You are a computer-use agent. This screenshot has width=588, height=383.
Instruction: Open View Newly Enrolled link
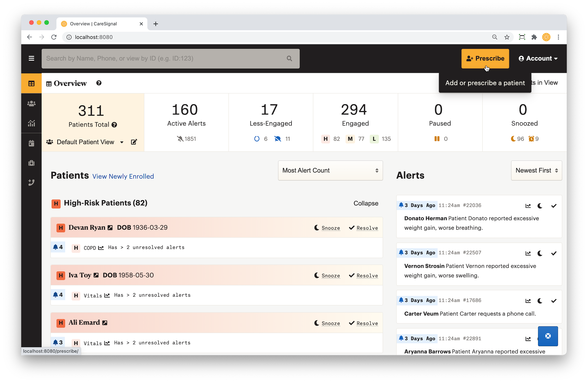[x=123, y=176]
